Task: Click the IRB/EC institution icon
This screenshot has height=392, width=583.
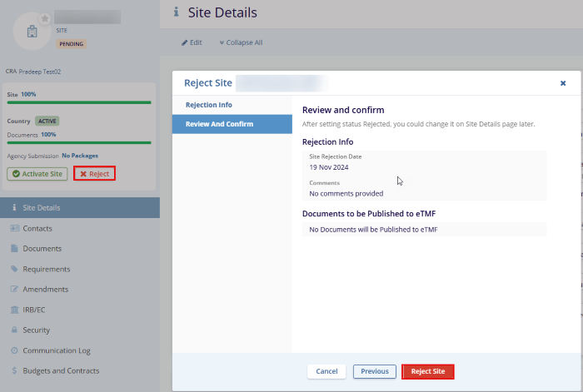Action: click(x=15, y=310)
